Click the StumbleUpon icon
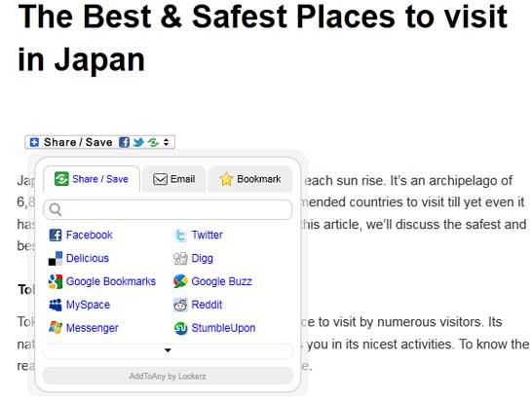 180,328
